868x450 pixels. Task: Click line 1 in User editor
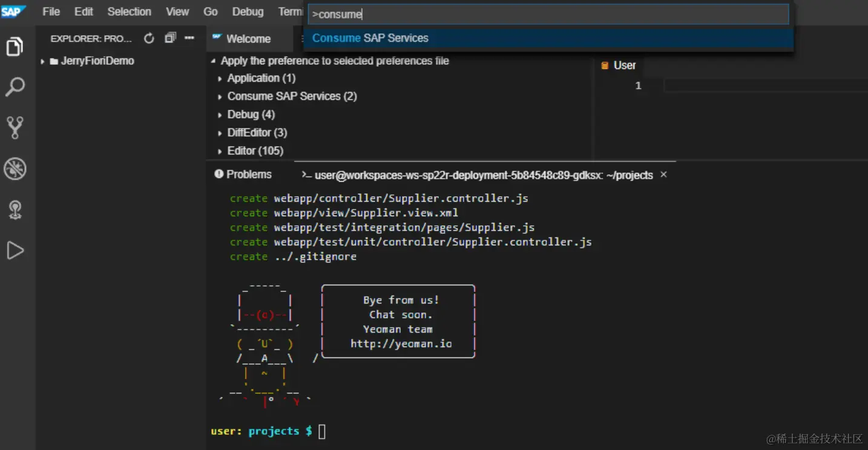point(765,86)
